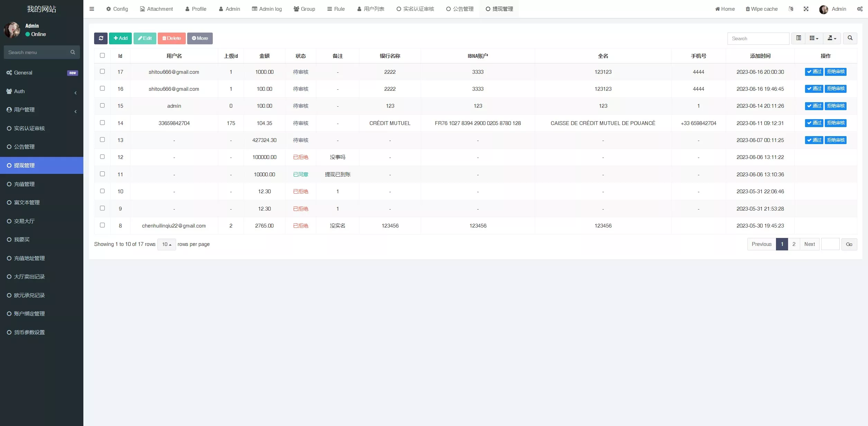
Task: Click the refresh table icon button
Action: pyautogui.click(x=101, y=38)
